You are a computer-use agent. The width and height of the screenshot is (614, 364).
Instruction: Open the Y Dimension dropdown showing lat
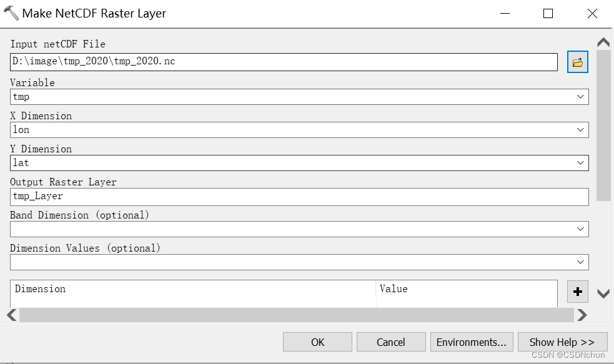581,162
